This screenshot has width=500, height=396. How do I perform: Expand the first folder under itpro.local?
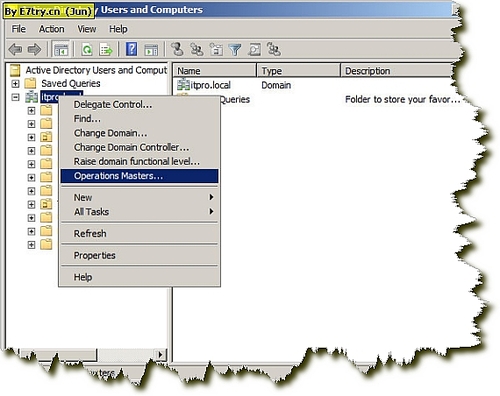pyautogui.click(x=31, y=110)
